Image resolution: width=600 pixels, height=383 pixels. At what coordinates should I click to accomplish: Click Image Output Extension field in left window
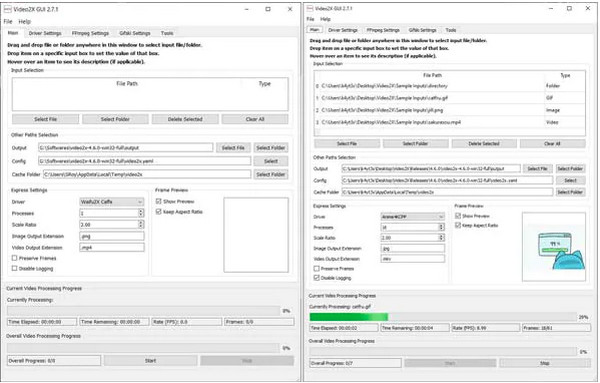112,236
